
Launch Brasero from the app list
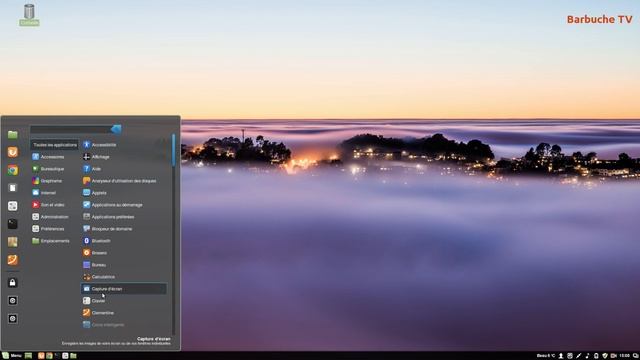click(95, 253)
